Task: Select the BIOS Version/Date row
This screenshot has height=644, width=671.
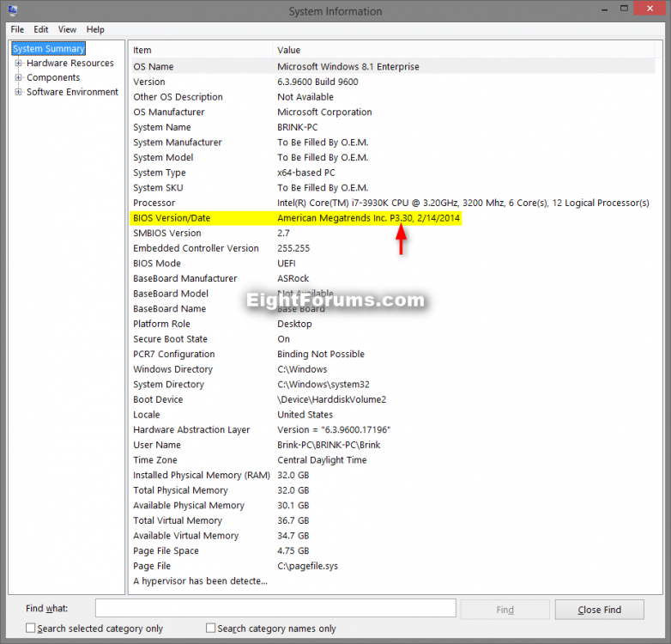Action: pos(392,218)
